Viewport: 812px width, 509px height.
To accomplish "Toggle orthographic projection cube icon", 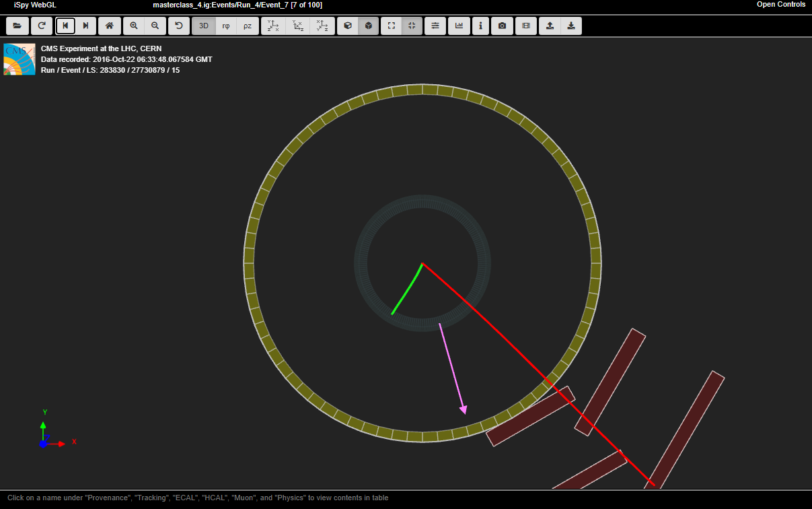I will pos(369,26).
